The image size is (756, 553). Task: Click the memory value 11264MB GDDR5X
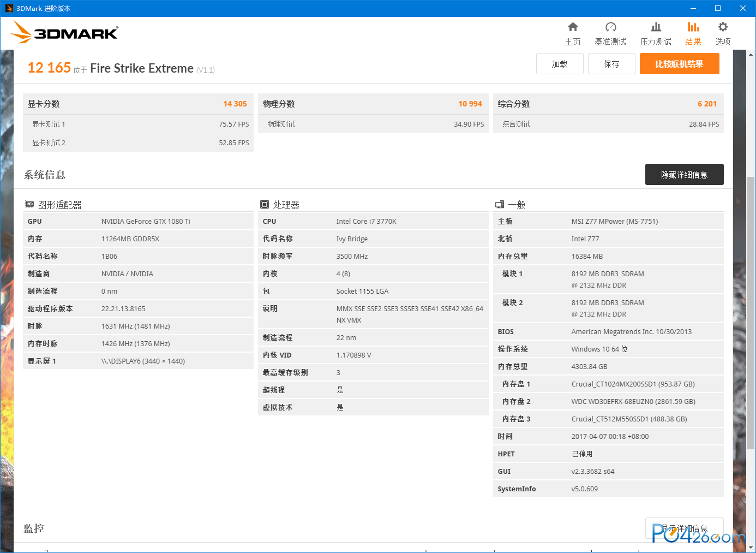130,239
